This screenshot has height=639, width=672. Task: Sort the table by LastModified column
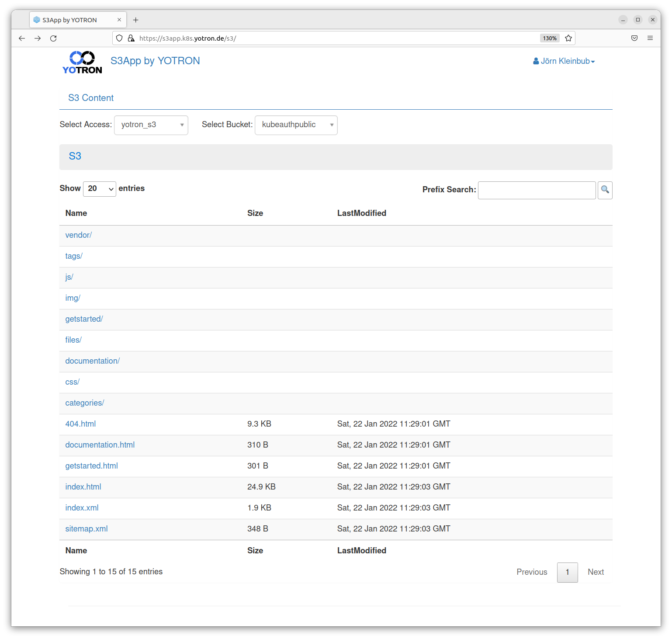[361, 213]
